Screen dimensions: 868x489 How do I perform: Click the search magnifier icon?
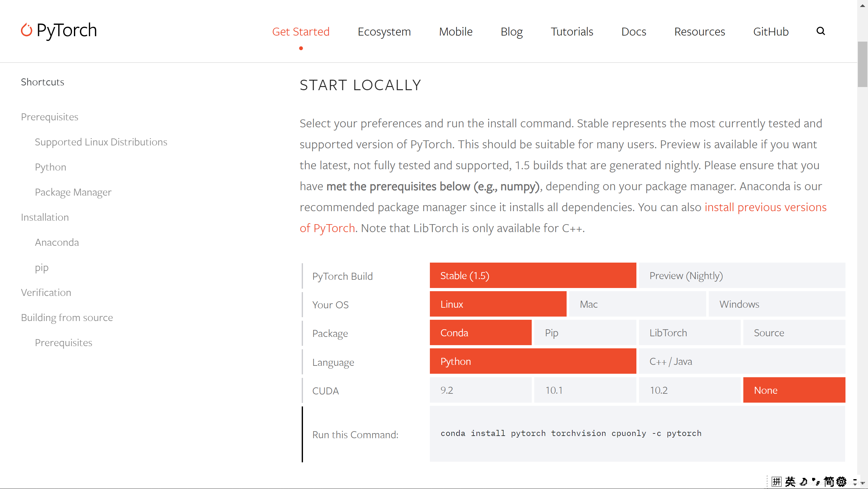tap(820, 31)
